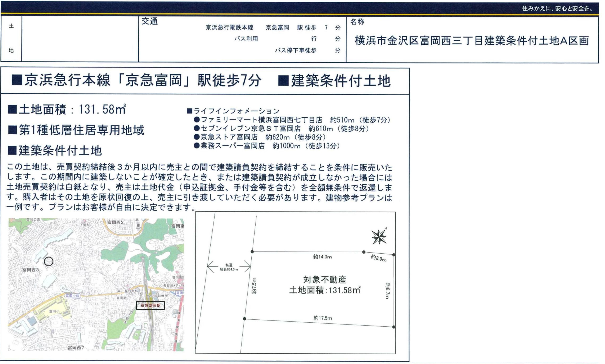Click the 名称 section header
605x364 pixels.
point(357,22)
